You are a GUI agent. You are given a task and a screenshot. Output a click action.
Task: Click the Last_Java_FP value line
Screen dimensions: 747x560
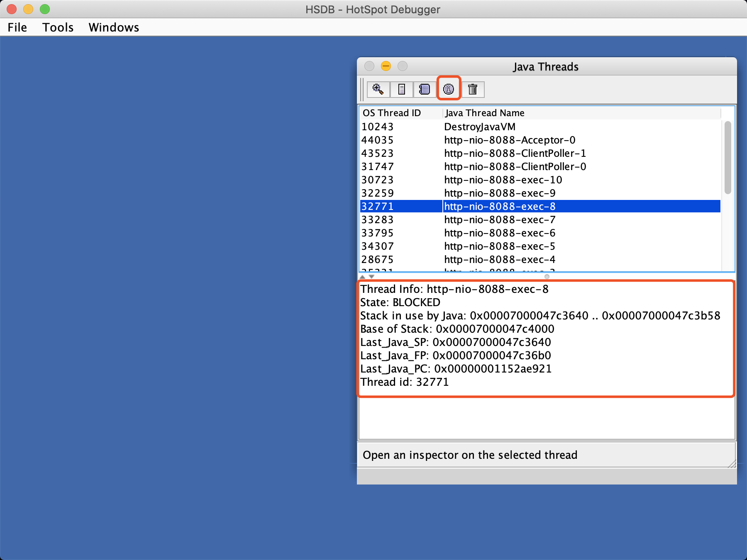[x=456, y=355]
